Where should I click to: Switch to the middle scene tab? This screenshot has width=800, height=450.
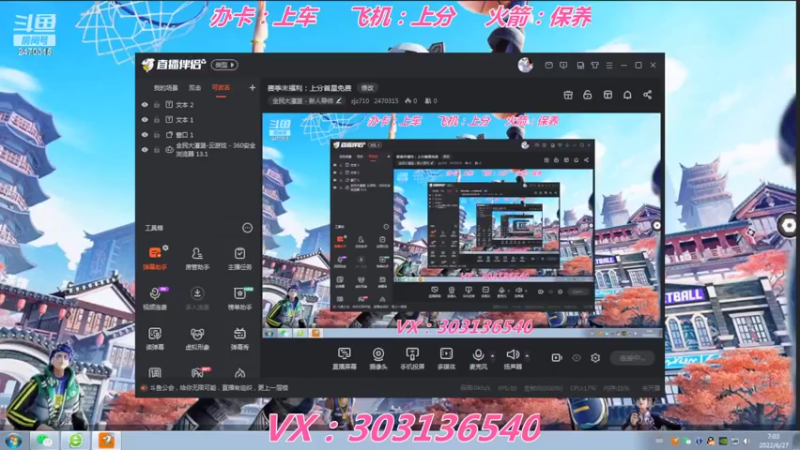(195, 88)
